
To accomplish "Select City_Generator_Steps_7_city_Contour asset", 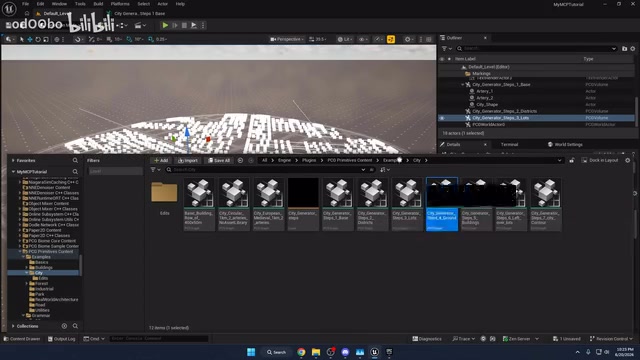I will pyautogui.click(x=546, y=204).
